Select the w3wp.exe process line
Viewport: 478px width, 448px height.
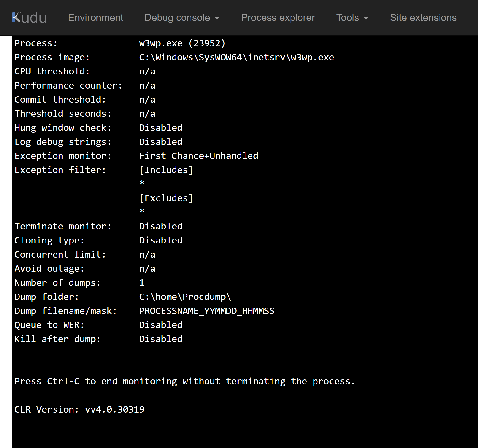coord(182,43)
